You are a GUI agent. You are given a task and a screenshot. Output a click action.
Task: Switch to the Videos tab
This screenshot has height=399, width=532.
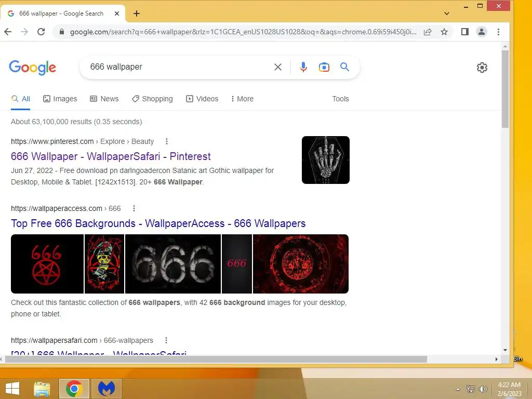(x=202, y=99)
